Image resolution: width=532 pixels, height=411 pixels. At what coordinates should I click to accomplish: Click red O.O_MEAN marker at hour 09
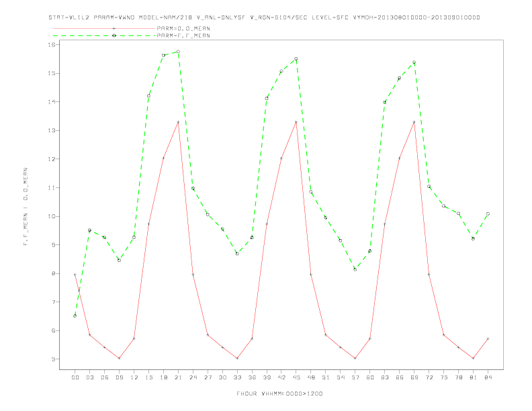click(x=119, y=358)
